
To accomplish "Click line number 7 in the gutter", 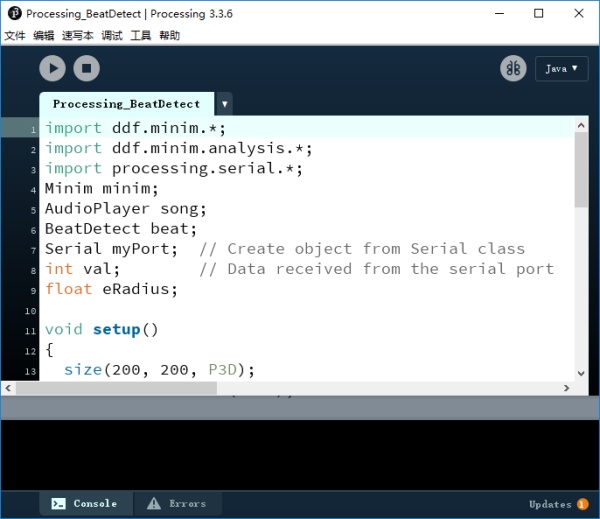I will pyautogui.click(x=33, y=251).
